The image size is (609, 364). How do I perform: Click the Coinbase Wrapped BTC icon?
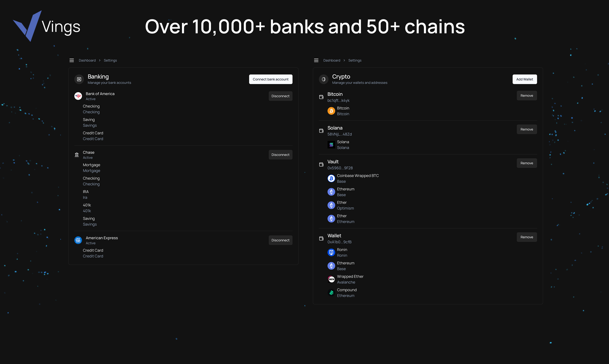[331, 179]
